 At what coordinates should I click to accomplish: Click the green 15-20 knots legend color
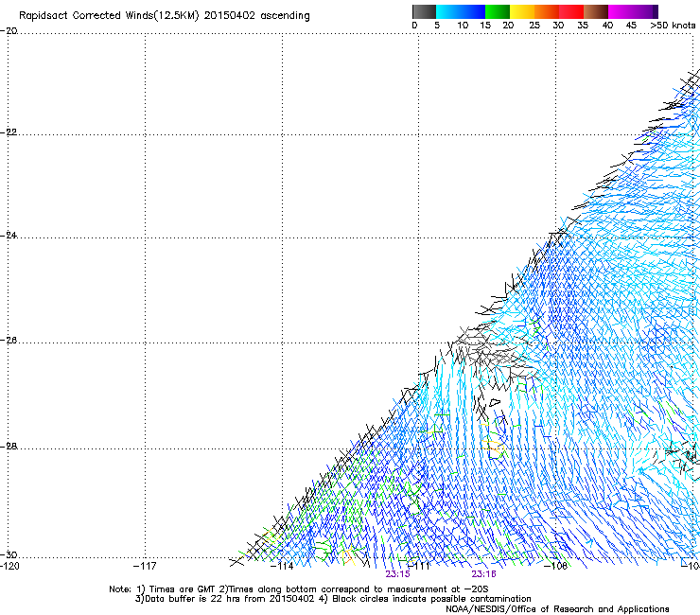498,11
